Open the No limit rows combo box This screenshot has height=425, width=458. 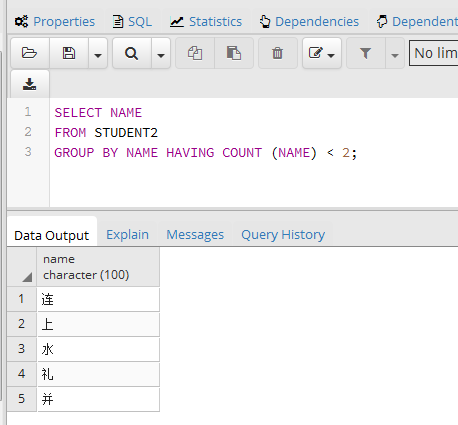pyautogui.click(x=434, y=53)
